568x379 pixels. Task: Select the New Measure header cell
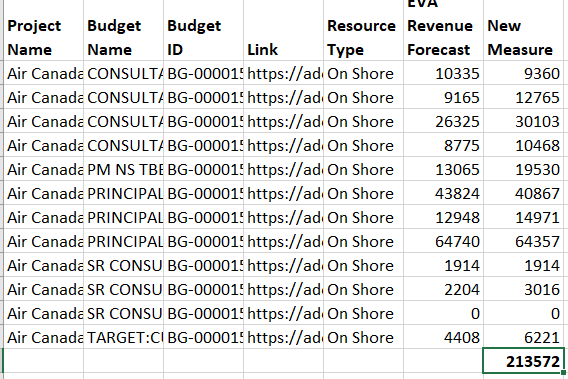tap(524, 30)
